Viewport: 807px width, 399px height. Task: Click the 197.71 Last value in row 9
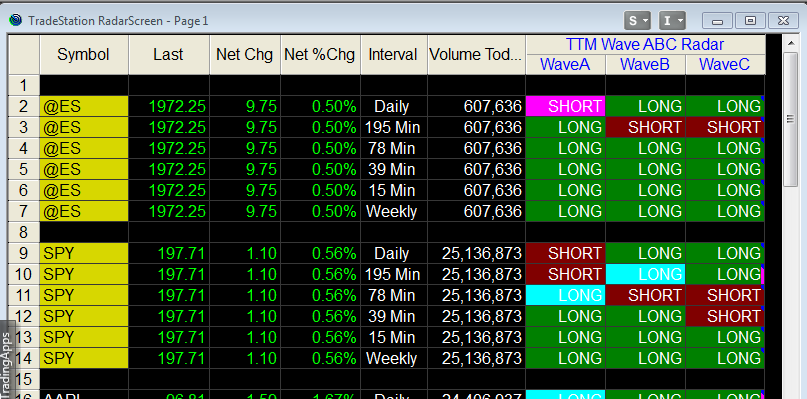pyautogui.click(x=168, y=253)
